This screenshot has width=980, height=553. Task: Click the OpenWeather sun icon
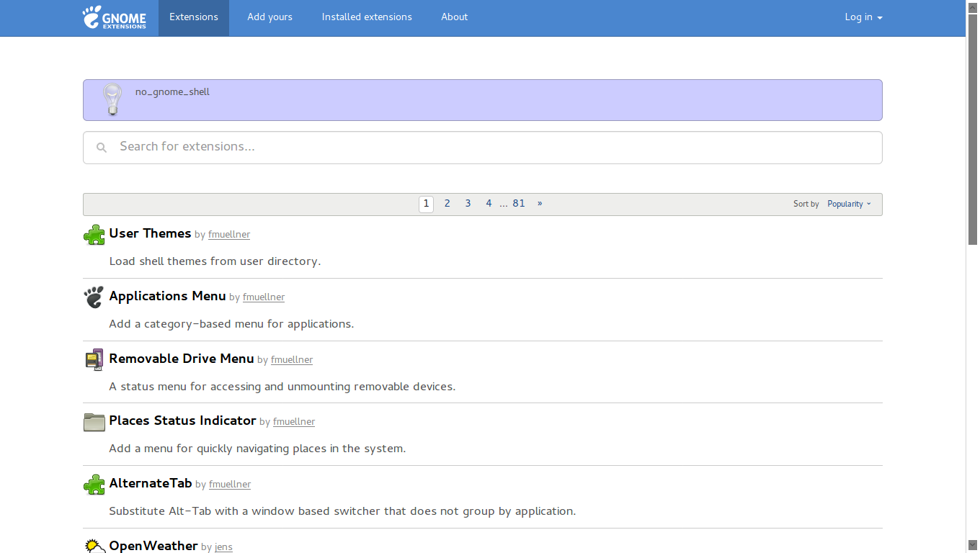(94, 546)
